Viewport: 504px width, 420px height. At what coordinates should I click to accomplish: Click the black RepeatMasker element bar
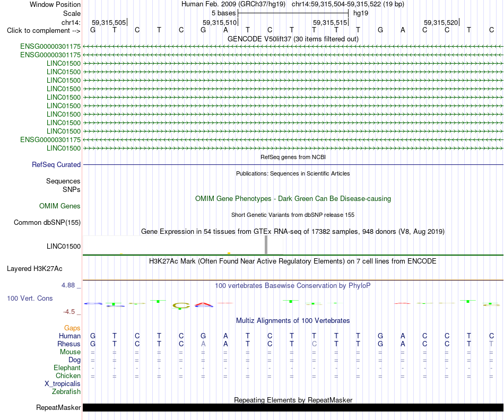293,407
